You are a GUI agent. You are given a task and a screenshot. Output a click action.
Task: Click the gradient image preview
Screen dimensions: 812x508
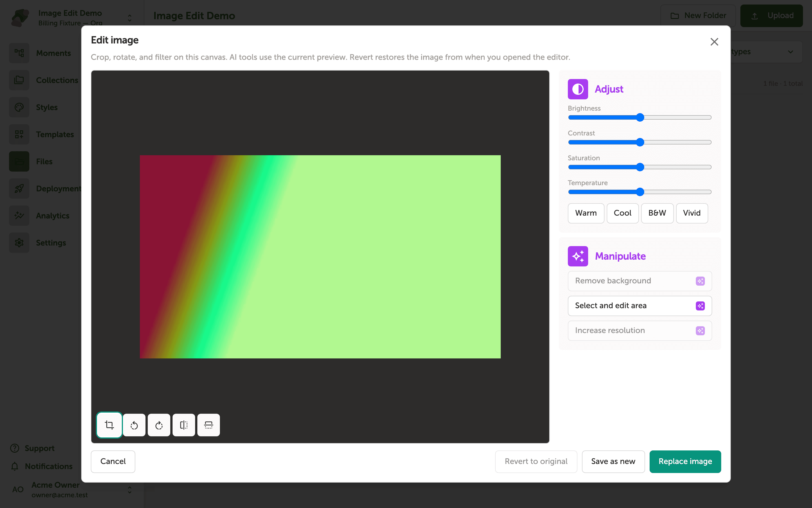tap(320, 257)
